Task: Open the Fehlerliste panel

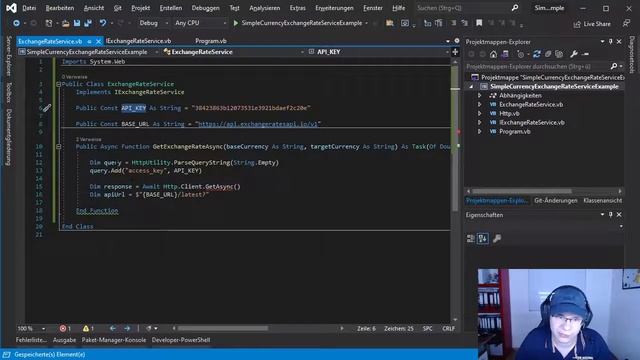Action: pyautogui.click(x=31, y=340)
